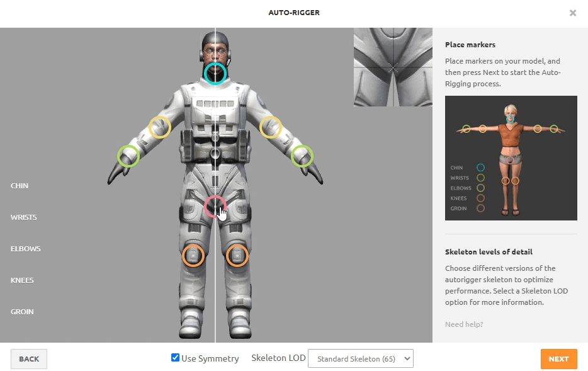Select the pink groin marker on the model
This screenshot has width=588, height=371.
[x=215, y=205]
